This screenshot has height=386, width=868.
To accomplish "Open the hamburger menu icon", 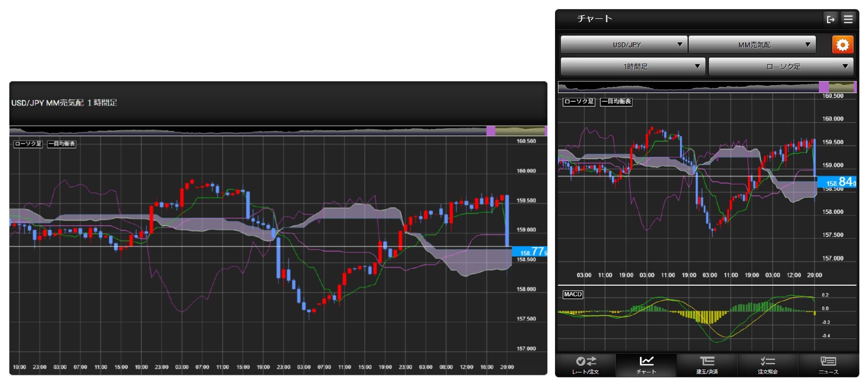I will (x=848, y=19).
